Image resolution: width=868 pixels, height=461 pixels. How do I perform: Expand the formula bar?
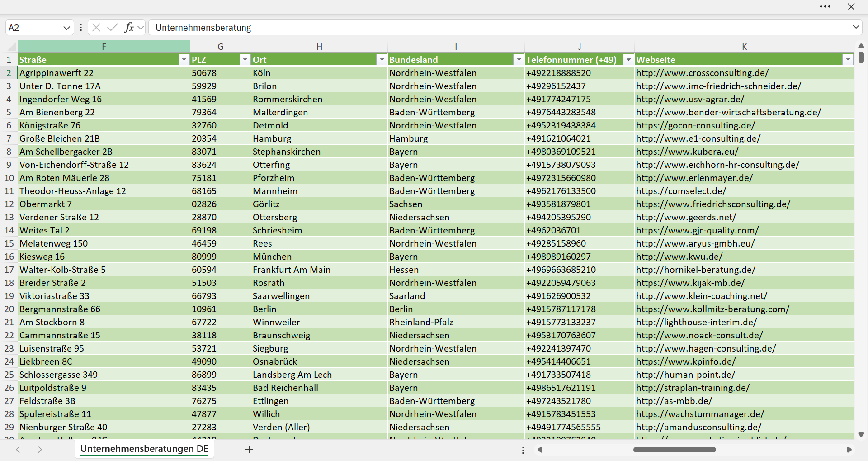coord(856,27)
